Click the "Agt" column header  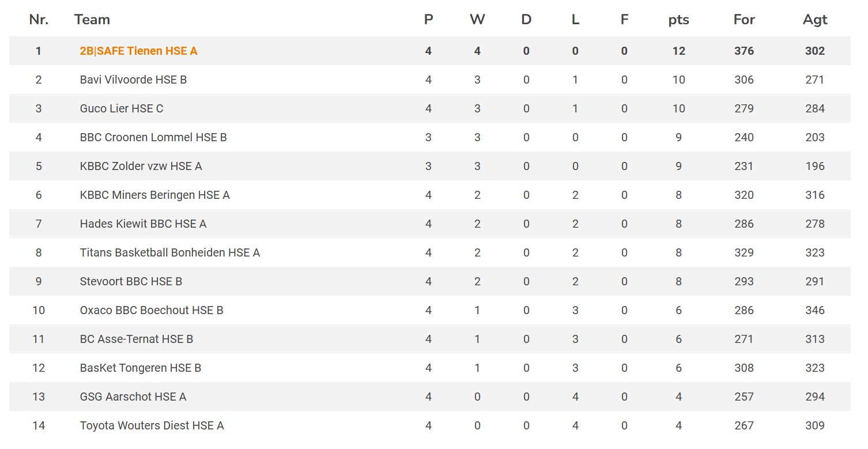coord(815,20)
